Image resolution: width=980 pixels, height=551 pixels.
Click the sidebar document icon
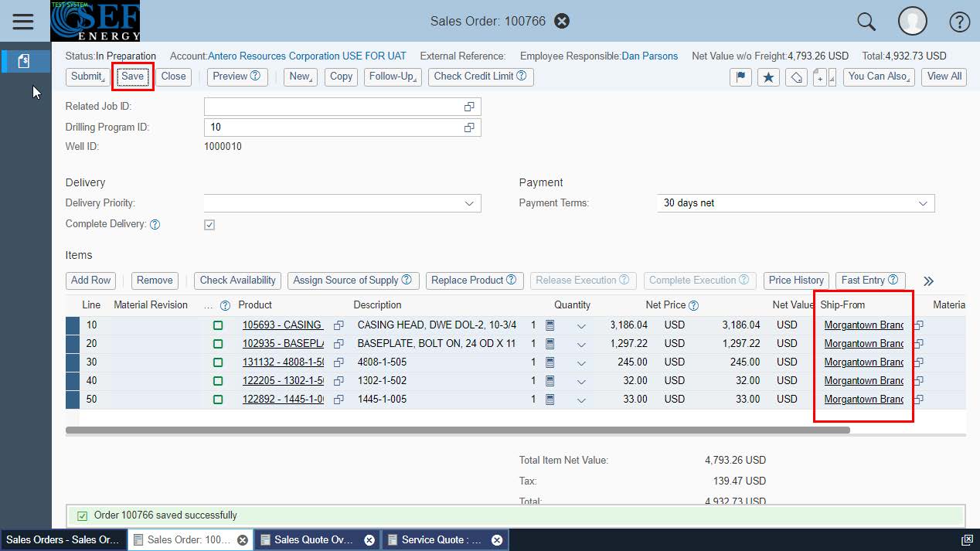coord(23,61)
